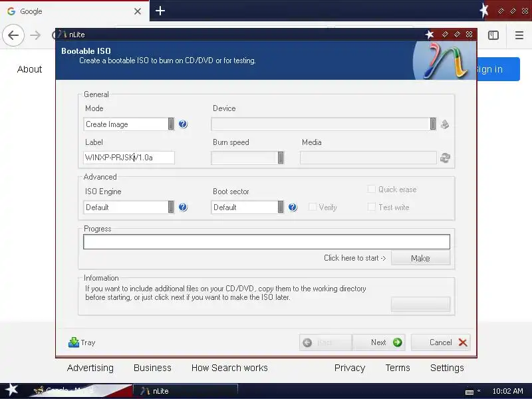Click the keyboard icon in system tray

(x=469, y=392)
